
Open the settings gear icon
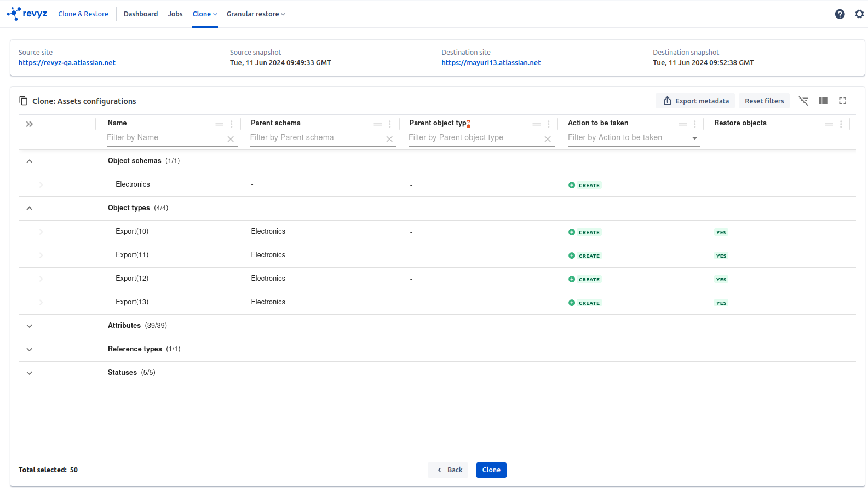[859, 14]
